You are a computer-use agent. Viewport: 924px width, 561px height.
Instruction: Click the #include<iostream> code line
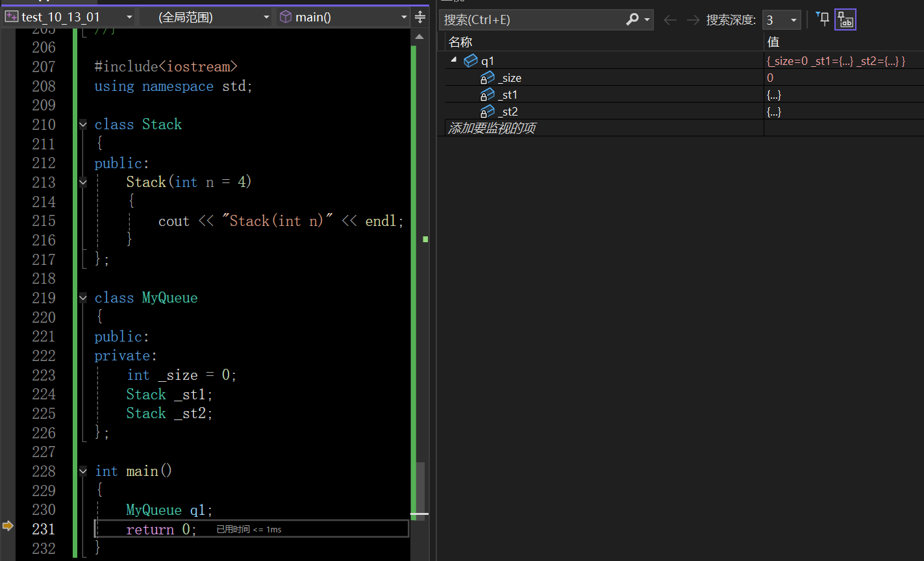point(166,67)
